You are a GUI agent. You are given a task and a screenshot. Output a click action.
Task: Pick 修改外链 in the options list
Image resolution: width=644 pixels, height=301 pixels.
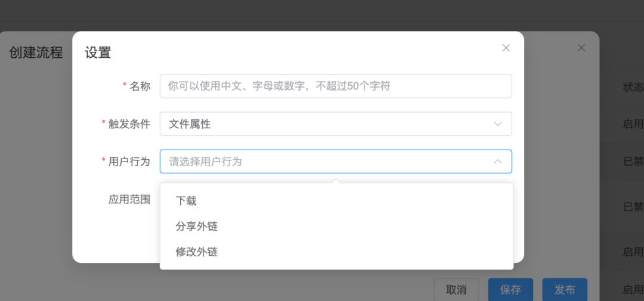click(x=197, y=252)
